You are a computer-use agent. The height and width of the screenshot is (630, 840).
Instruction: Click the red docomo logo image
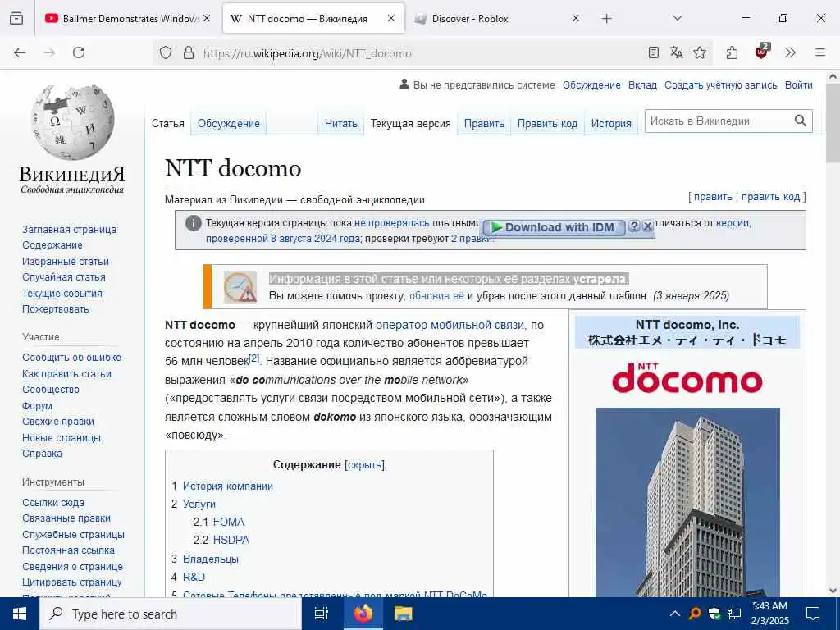(x=687, y=377)
